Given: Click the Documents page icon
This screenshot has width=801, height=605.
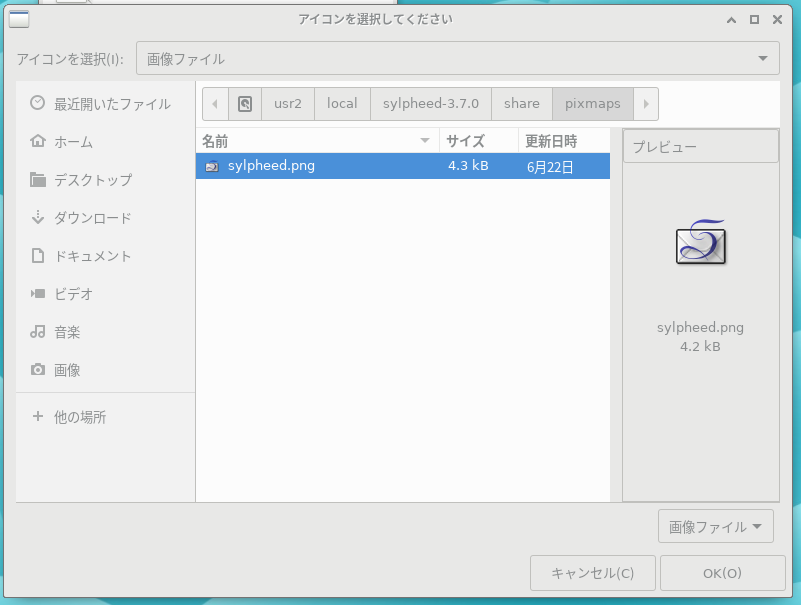Looking at the screenshot, I should pyautogui.click(x=38, y=255).
